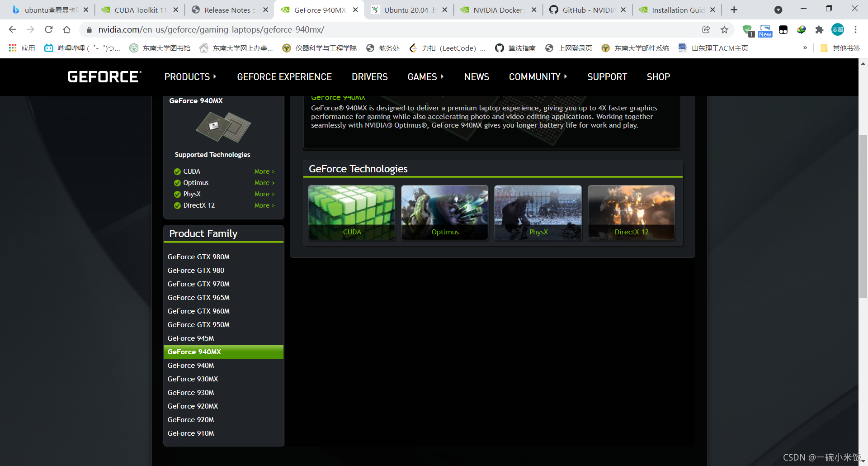868x466 pixels.
Task: Open the SHOP page
Action: click(658, 77)
